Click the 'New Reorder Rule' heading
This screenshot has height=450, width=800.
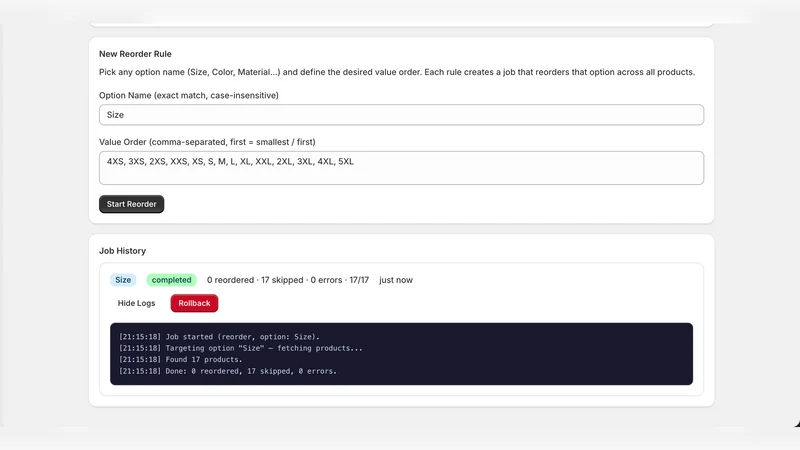pyautogui.click(x=135, y=54)
